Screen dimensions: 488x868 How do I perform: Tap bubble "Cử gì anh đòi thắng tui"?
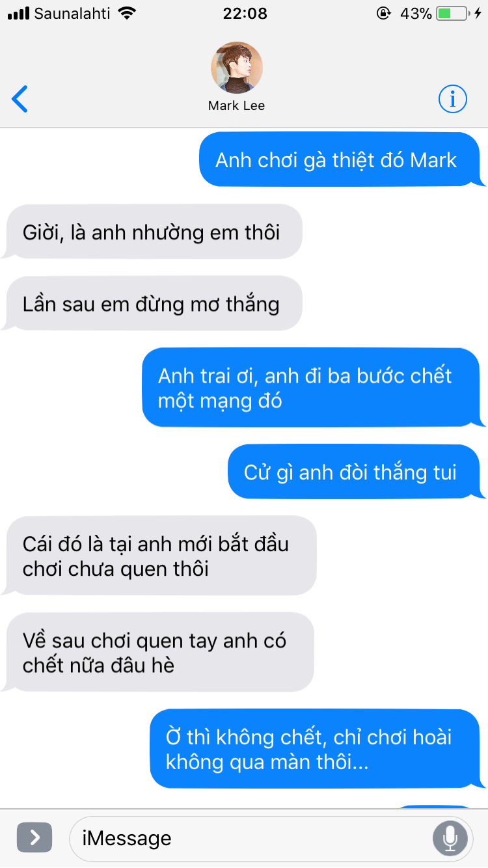355,472
